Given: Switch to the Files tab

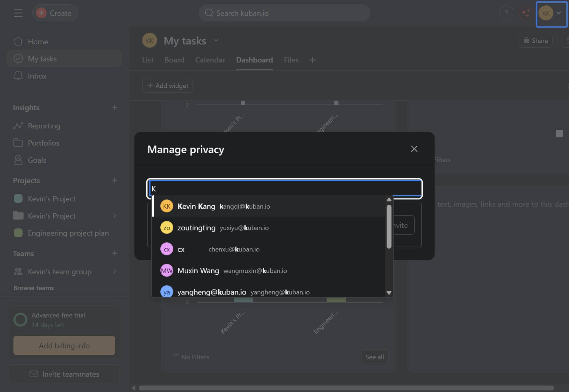Looking at the screenshot, I should [291, 60].
